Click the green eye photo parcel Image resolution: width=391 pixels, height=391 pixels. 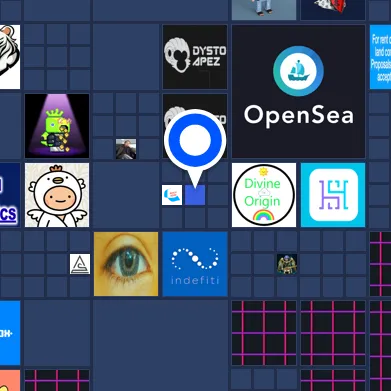coord(126,264)
